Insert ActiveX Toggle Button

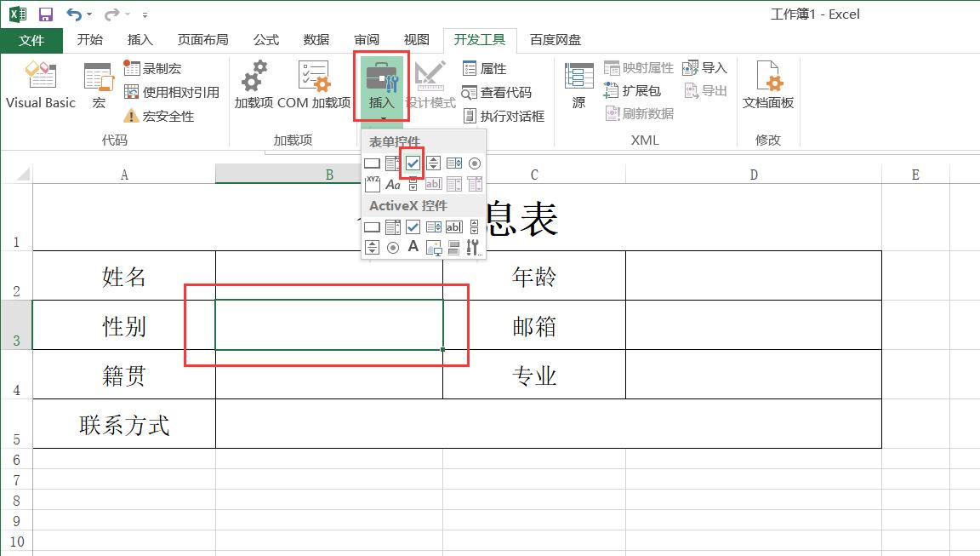(453, 248)
